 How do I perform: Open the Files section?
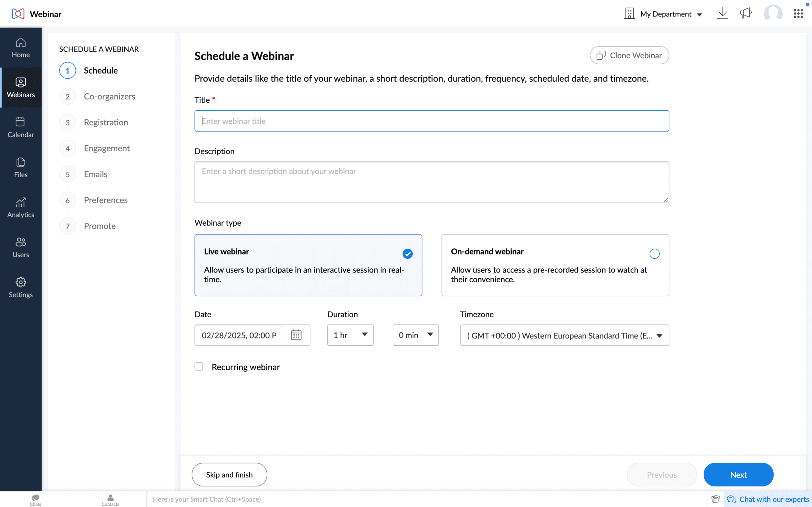(x=21, y=167)
